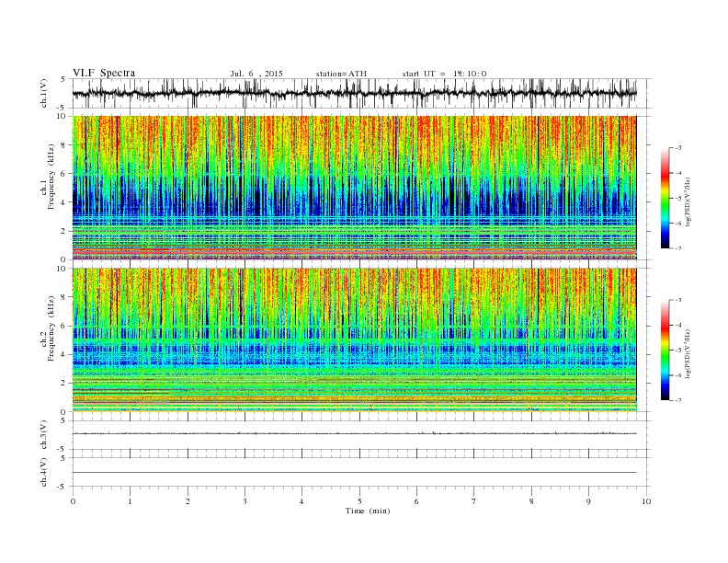Select the "ch.4(V)" axis label
728x563 pixels.
click(44, 472)
